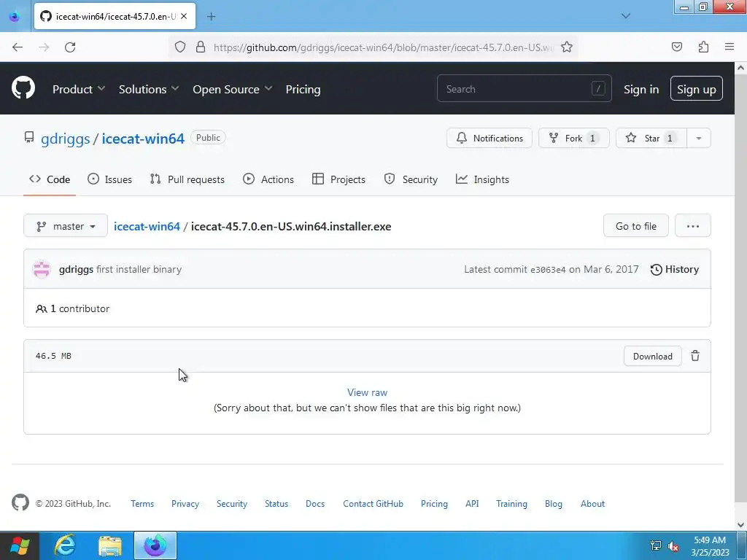Open the Status footer link
The image size is (747, 560).
276,503
